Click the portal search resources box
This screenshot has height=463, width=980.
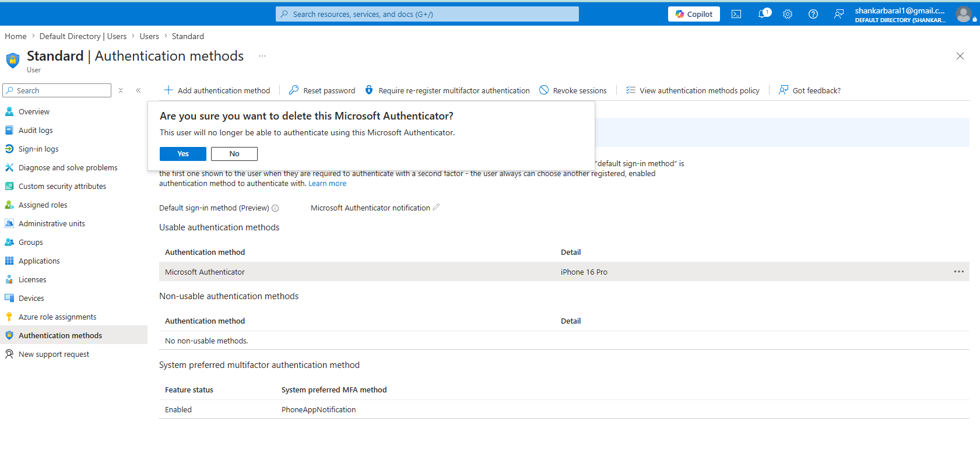427,14
